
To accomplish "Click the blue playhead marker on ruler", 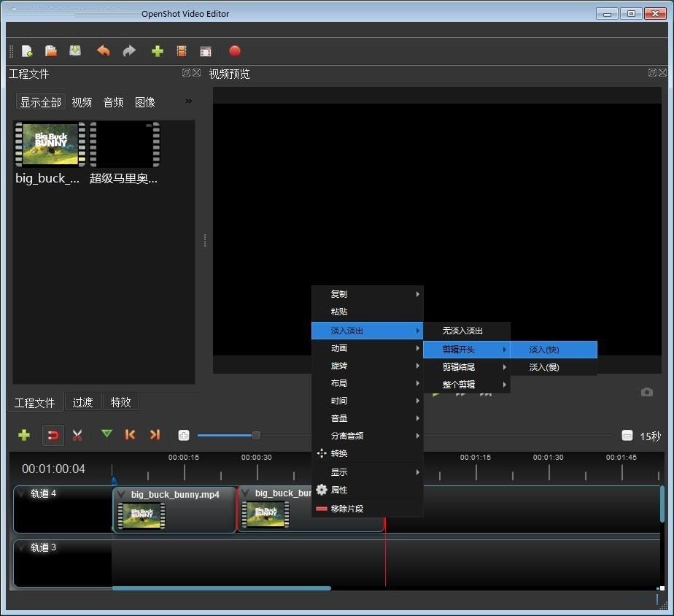I will [x=114, y=480].
